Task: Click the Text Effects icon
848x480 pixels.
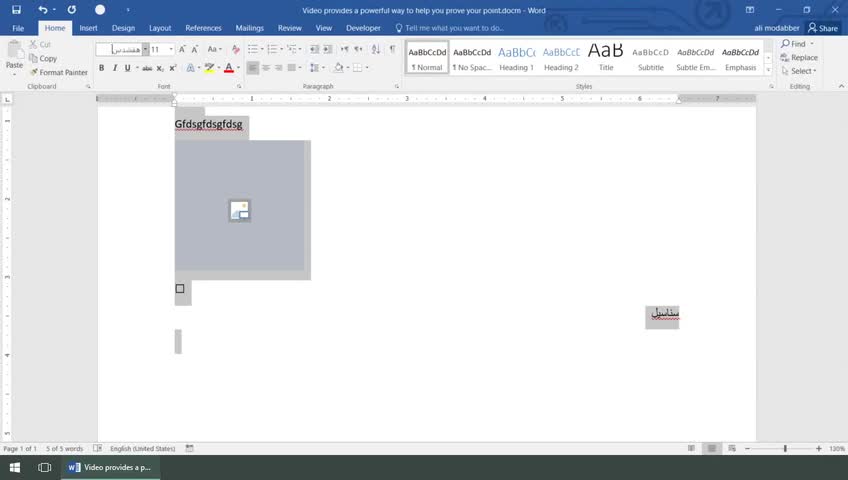Action: click(x=190, y=68)
